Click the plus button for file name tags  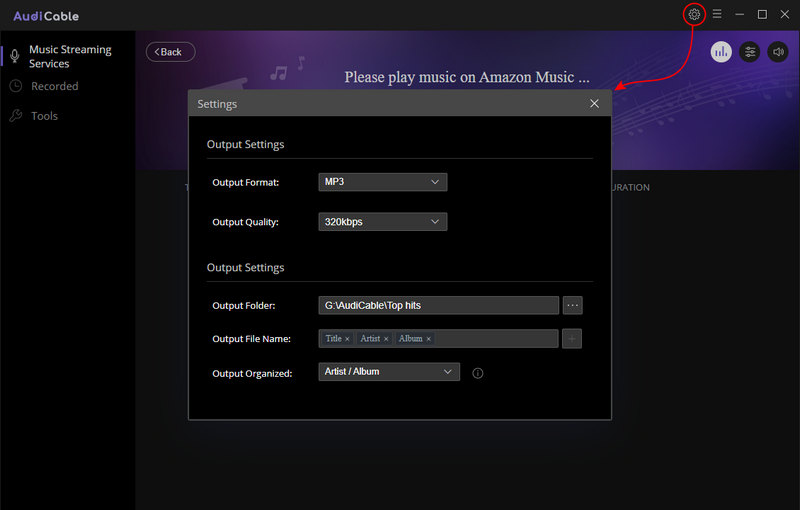(572, 339)
